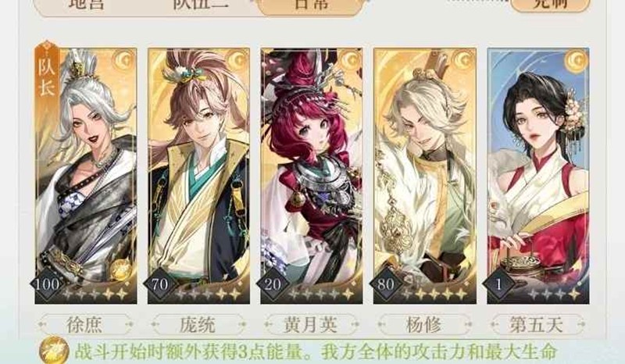Switch to the 地宫 tab
Viewport: 625px width, 364px height.
86,4
